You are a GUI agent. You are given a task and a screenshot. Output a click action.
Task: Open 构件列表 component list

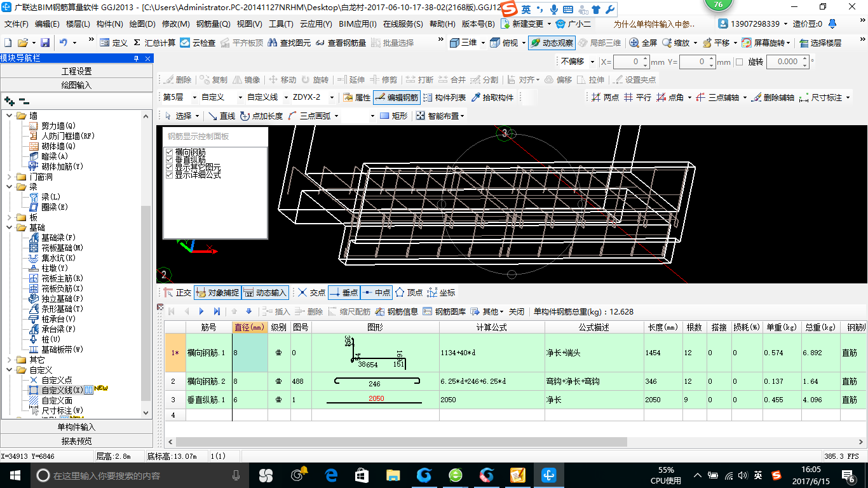pos(444,97)
